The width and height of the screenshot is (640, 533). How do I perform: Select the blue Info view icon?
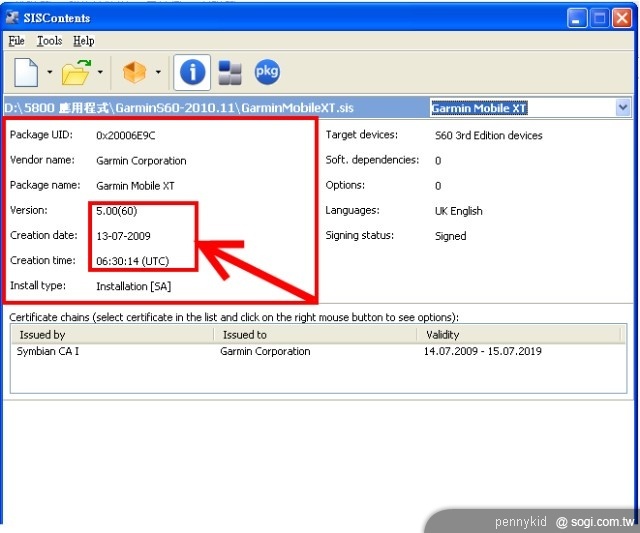tap(192, 72)
